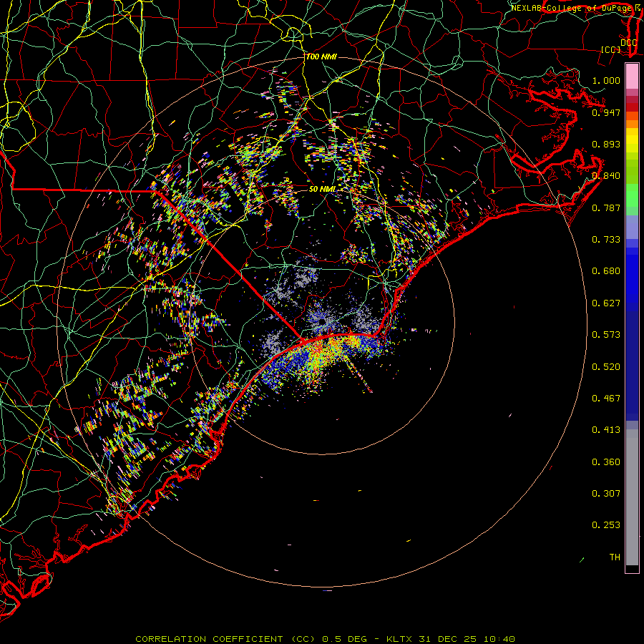Click the 100 NMI range ring label
644x644 pixels.
pyautogui.click(x=321, y=57)
